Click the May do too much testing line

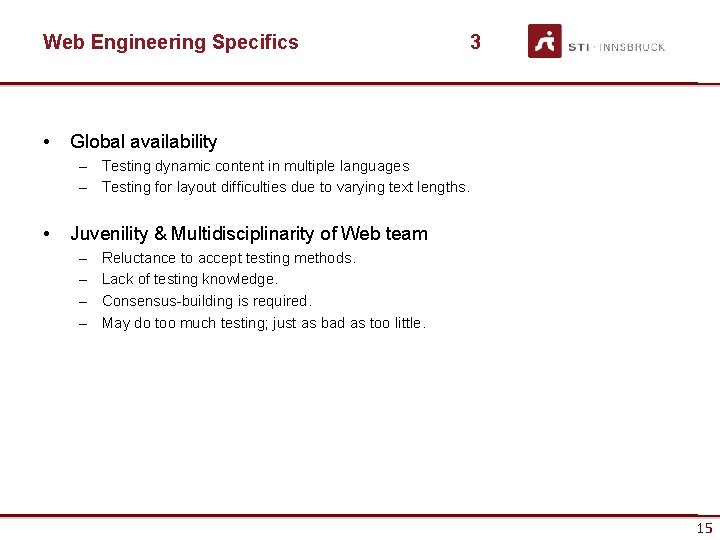[264, 323]
